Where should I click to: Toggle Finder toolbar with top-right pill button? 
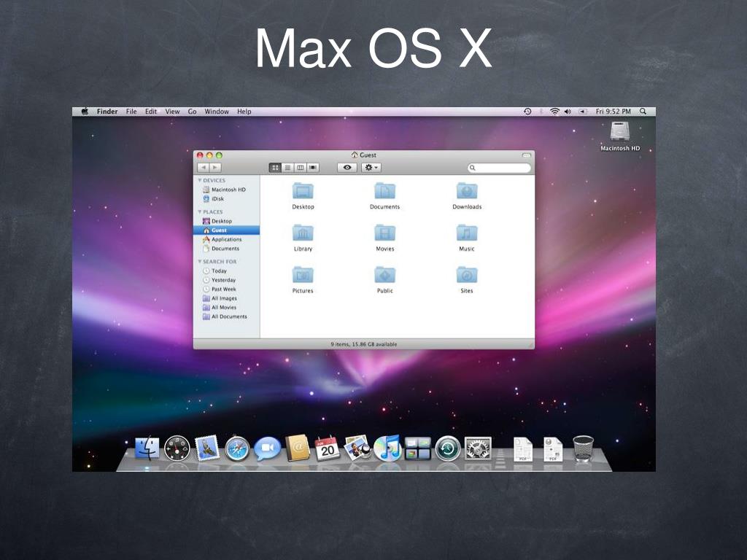pyautogui.click(x=527, y=155)
